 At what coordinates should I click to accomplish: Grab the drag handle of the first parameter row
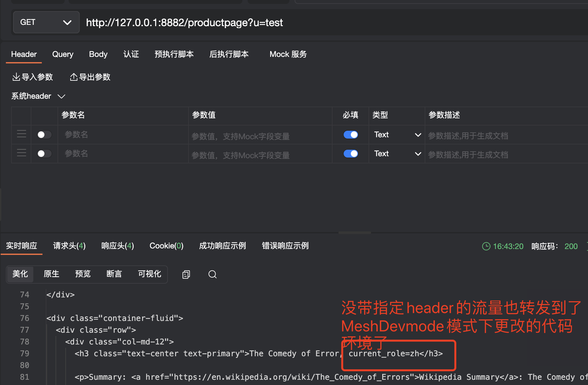coord(21,134)
